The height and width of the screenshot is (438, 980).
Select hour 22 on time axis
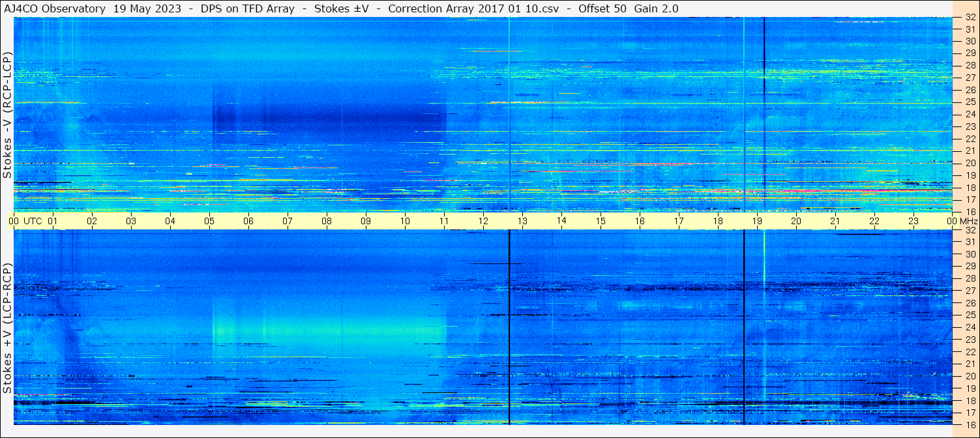coord(874,221)
